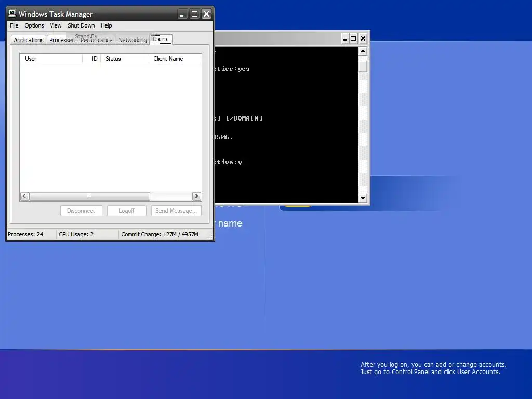Click the Client Name column header
Screen dimensions: 532x399
pyautogui.click(x=175, y=59)
